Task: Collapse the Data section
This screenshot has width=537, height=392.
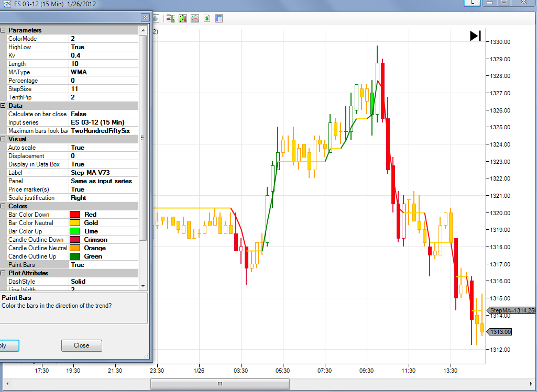Action: coord(3,106)
